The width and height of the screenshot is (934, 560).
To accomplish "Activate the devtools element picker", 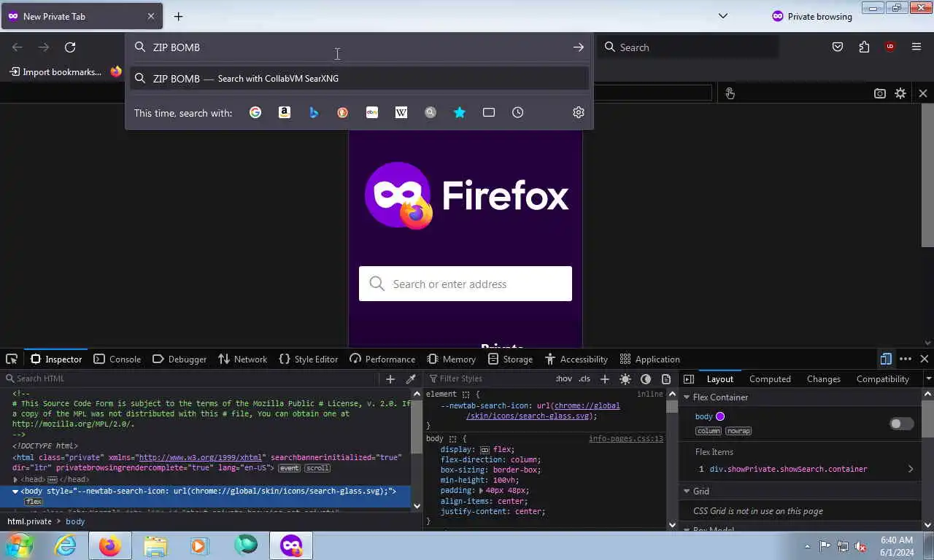I will pyautogui.click(x=12, y=359).
